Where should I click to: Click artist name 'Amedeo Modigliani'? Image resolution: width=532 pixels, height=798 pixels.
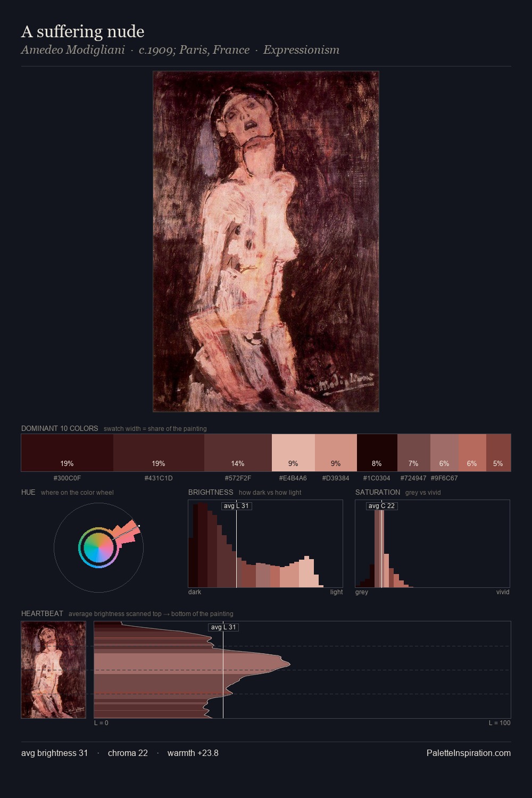(73, 50)
